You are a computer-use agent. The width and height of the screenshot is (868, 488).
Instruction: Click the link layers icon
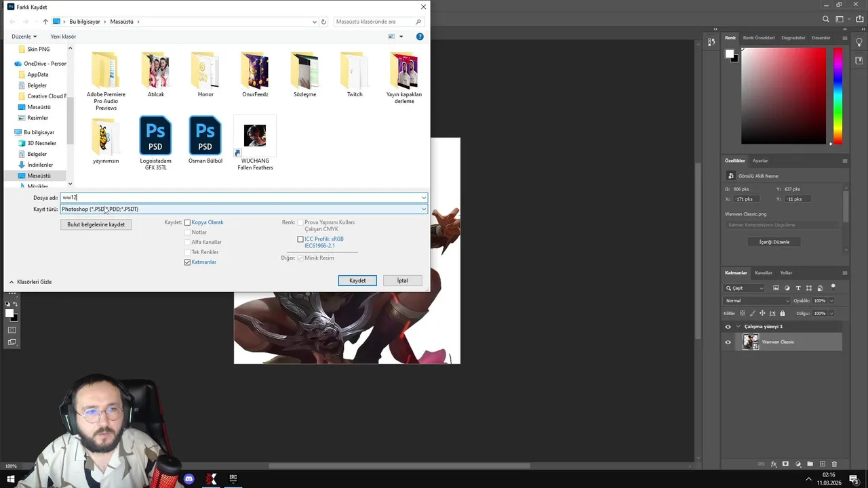click(x=762, y=464)
